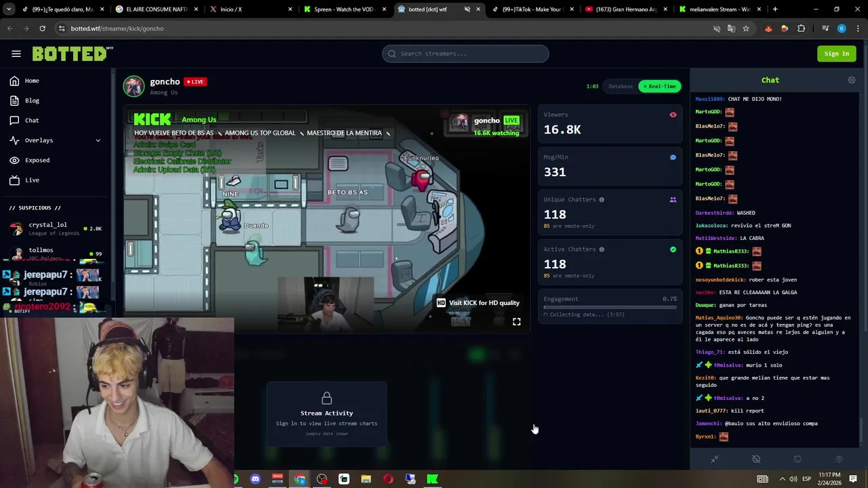868x488 pixels.
Task: Mute the botted [dot] wtf tab audio
Action: click(x=467, y=9)
